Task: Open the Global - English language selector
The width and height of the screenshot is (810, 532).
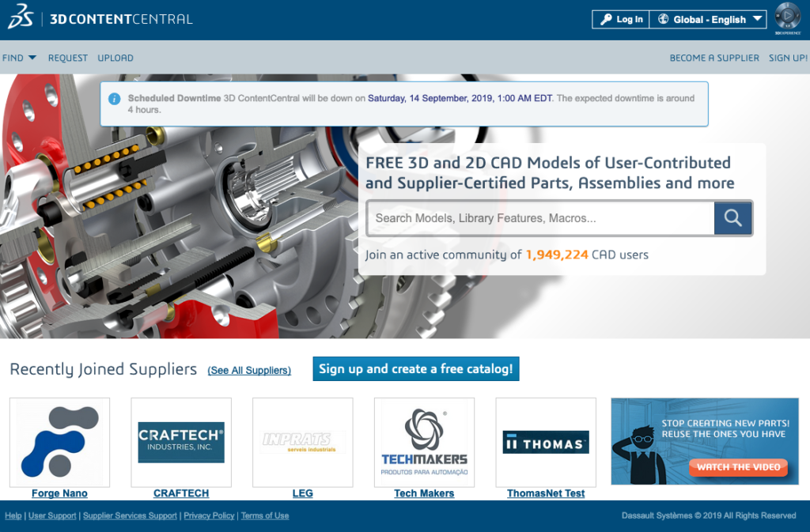Action: [708, 20]
